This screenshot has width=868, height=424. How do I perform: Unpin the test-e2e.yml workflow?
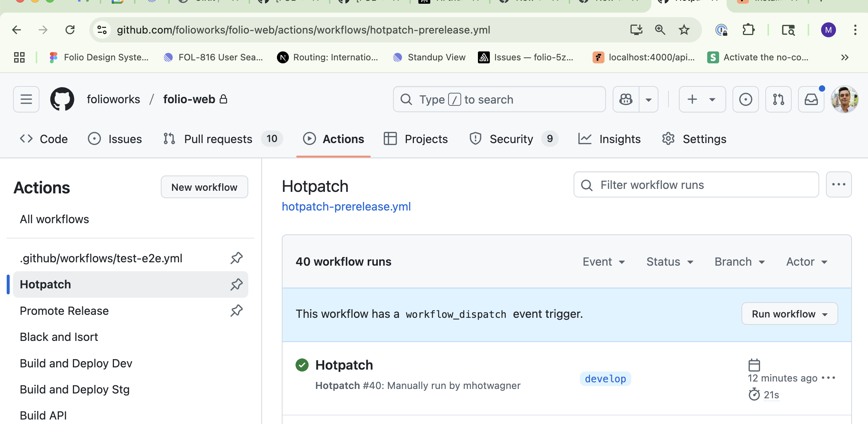pos(237,258)
